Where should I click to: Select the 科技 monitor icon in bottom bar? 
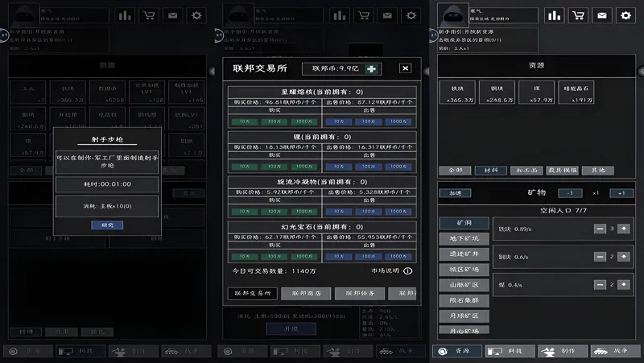(505, 351)
